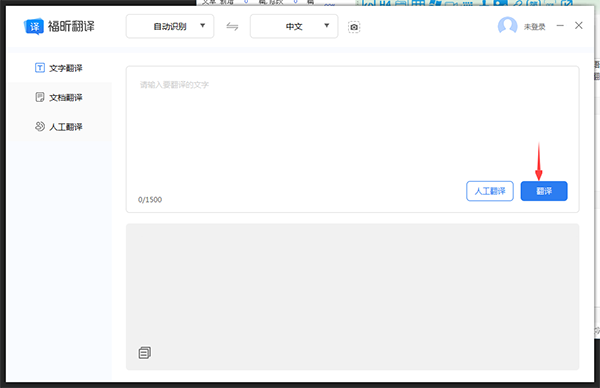Switch to 人工翻译 sidebar tab
This screenshot has width=600, height=388.
[x=59, y=127]
